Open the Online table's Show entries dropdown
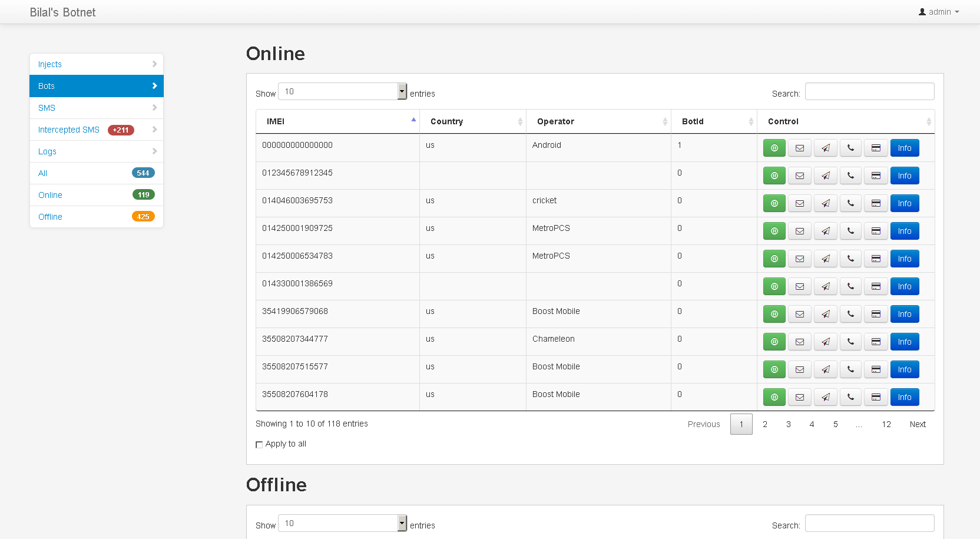Image resolution: width=980 pixels, height=539 pixels. [342, 91]
